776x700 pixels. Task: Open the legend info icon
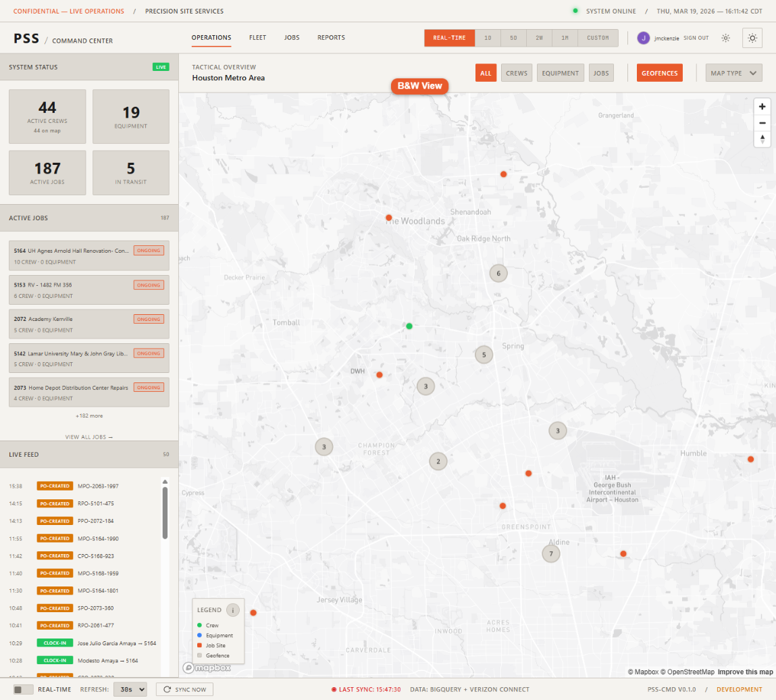233,609
